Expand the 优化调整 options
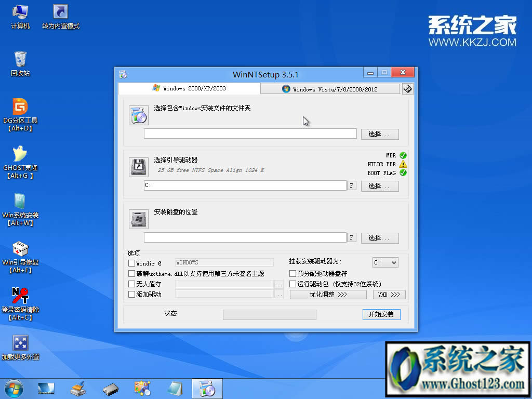 pyautogui.click(x=328, y=294)
